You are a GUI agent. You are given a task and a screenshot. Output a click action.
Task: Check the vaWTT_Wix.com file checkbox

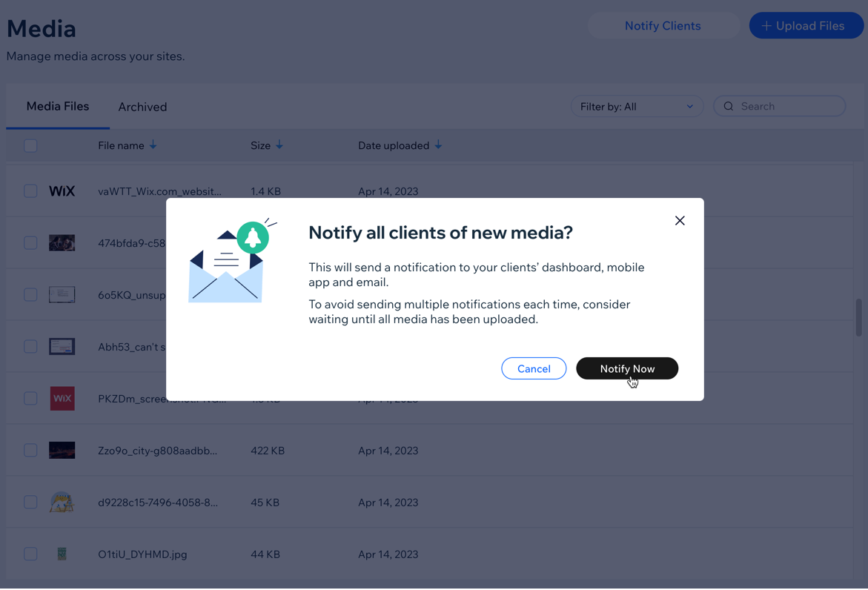[30, 191]
